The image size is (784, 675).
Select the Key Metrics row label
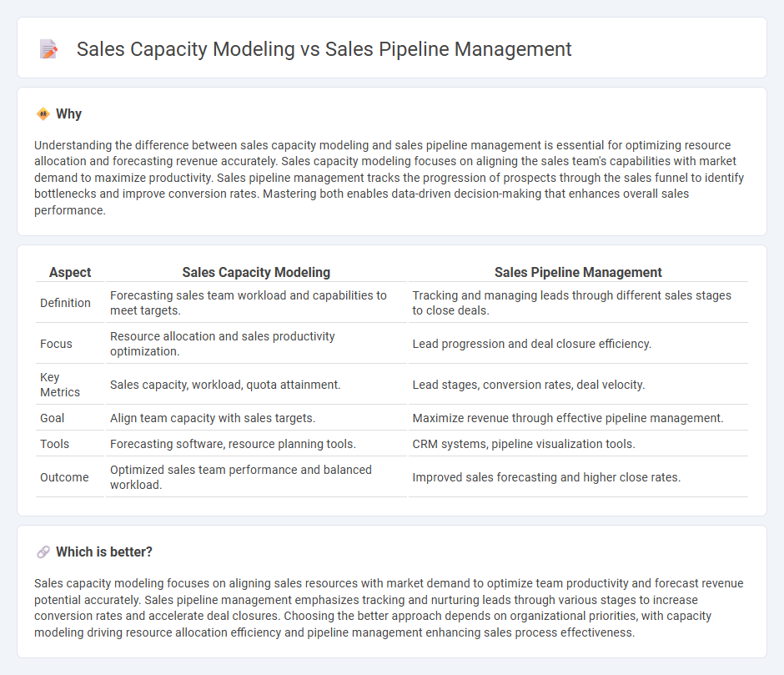[x=60, y=385]
